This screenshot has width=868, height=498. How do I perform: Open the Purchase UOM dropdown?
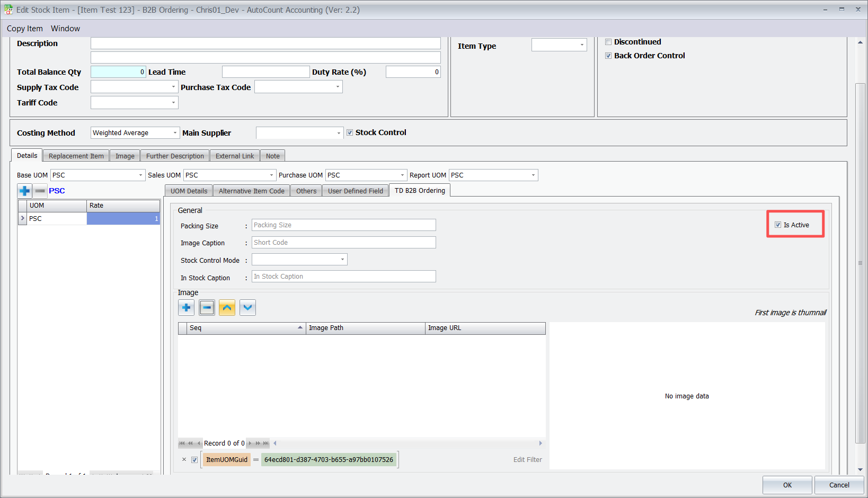(402, 175)
